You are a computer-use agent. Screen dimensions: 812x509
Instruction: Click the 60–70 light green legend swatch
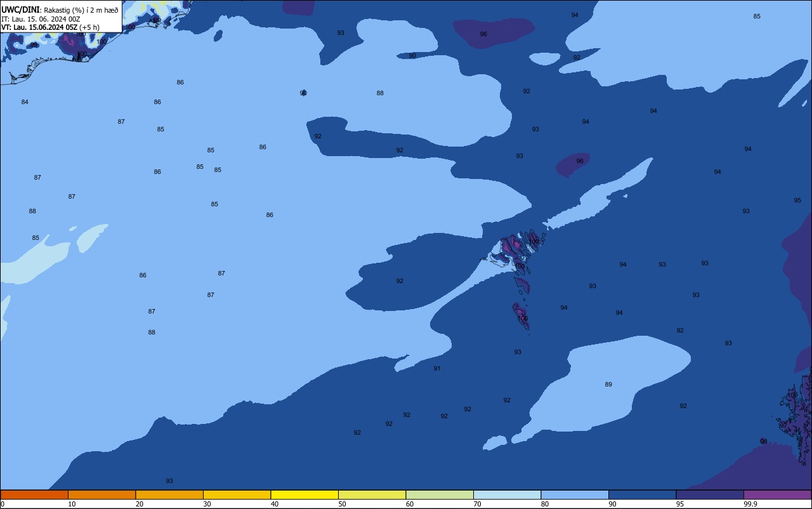pyautogui.click(x=440, y=494)
